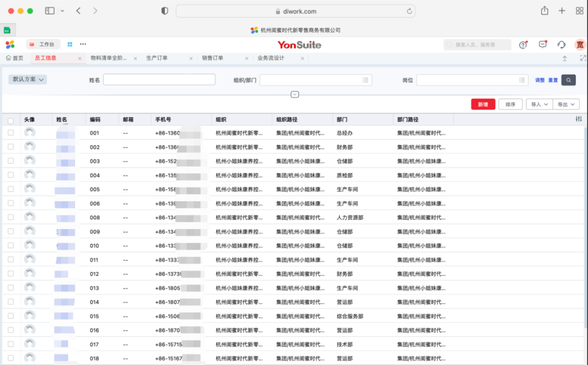Image resolution: width=588 pixels, height=365 pixels.
Task: Select the checkbox in row 011
Action: [x=10, y=259]
